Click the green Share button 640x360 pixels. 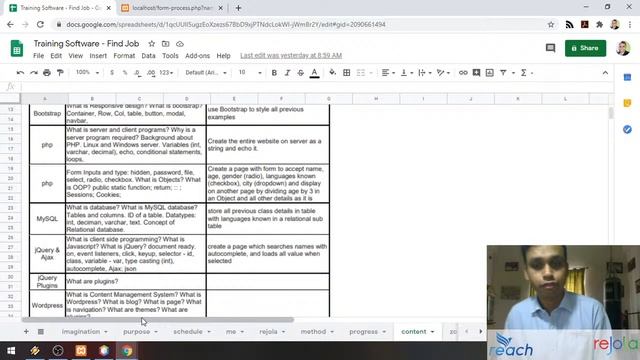[585, 48]
